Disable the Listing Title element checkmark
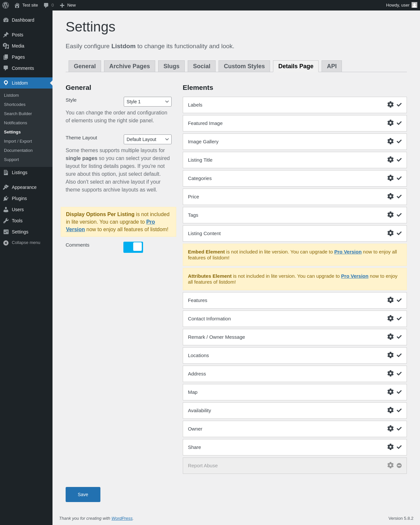Image resolution: width=420 pixels, height=525 pixels. tap(399, 160)
